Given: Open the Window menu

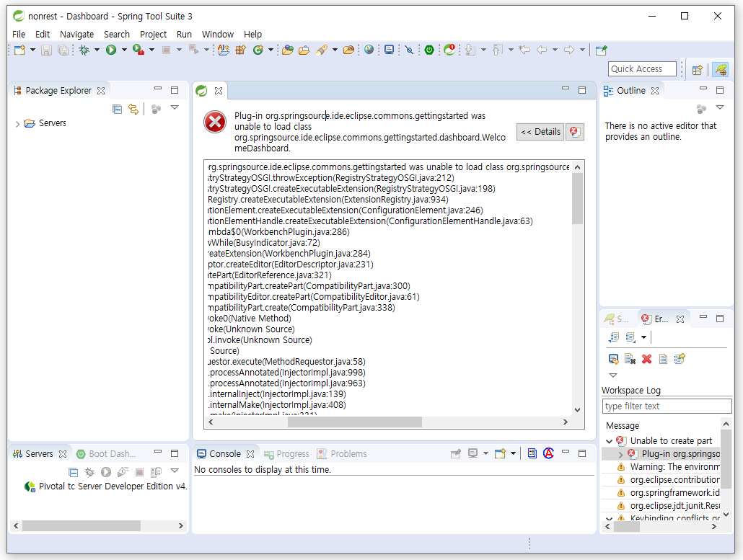Looking at the screenshot, I should (218, 34).
